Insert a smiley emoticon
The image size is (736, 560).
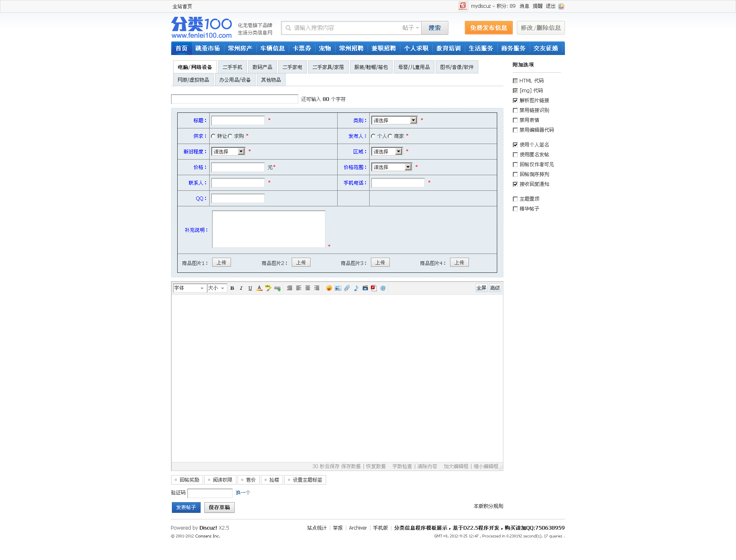[x=329, y=288]
